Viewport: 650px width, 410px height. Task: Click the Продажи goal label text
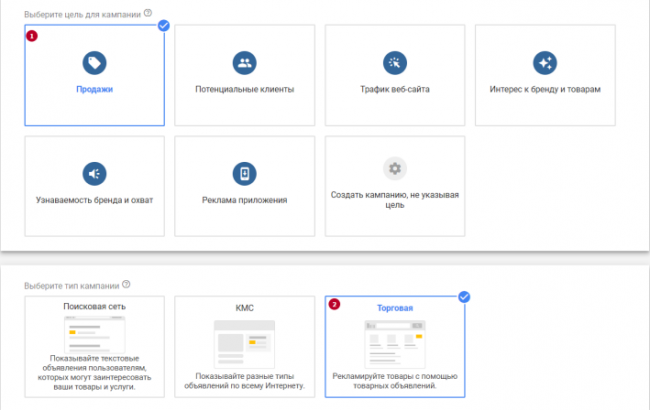[x=95, y=89]
